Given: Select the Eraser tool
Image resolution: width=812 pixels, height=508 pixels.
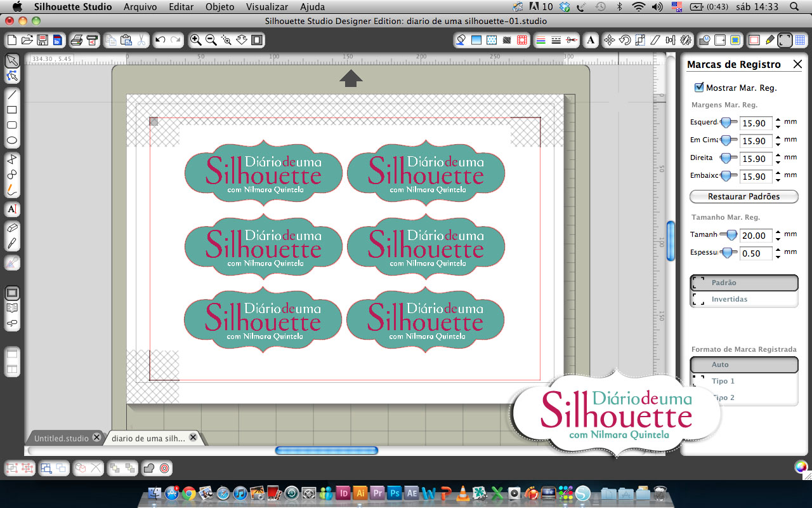Looking at the screenshot, I should click(12, 227).
